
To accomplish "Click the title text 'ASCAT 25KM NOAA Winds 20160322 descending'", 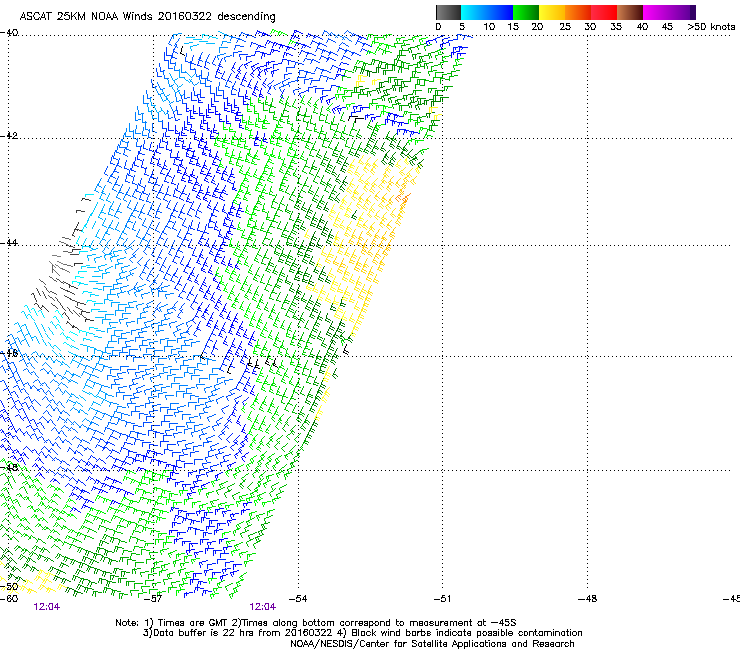I will [x=147, y=17].
